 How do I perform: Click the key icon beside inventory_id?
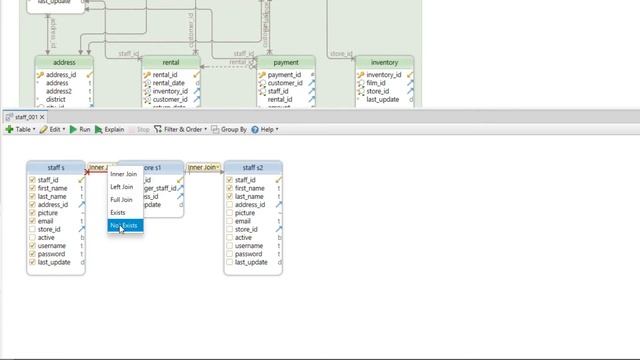coord(361,75)
